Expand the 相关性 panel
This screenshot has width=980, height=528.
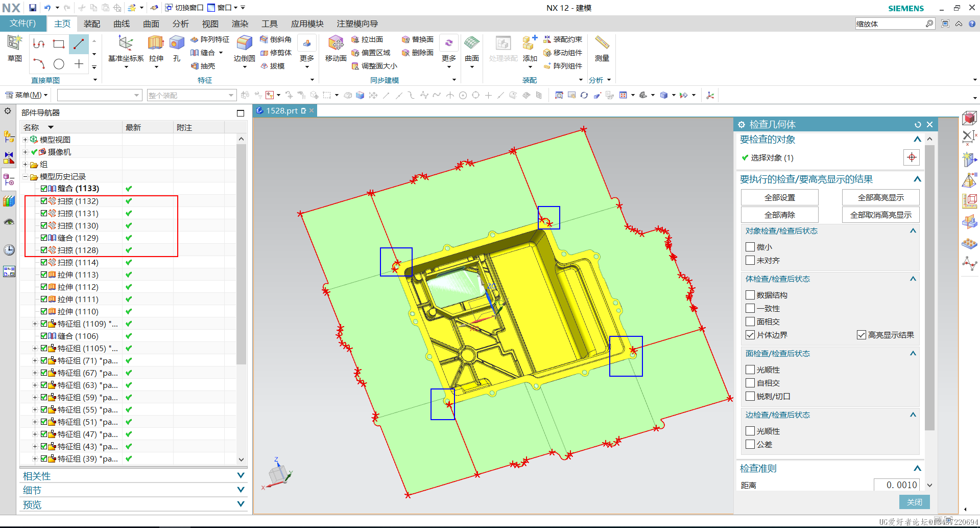(241, 476)
